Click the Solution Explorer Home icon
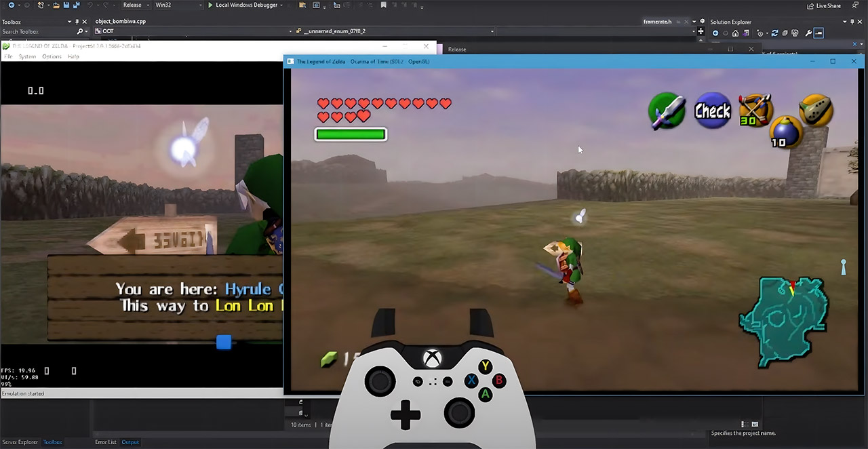 (735, 33)
